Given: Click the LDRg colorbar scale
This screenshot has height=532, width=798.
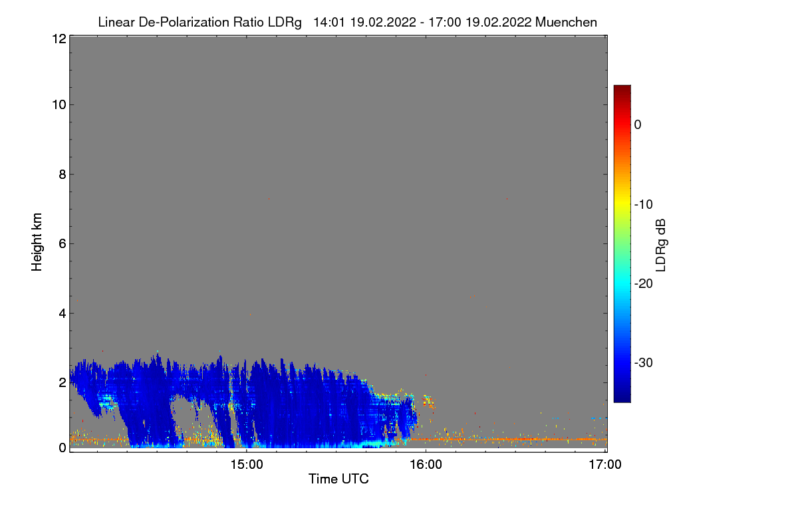Looking at the screenshot, I should click(x=622, y=243).
